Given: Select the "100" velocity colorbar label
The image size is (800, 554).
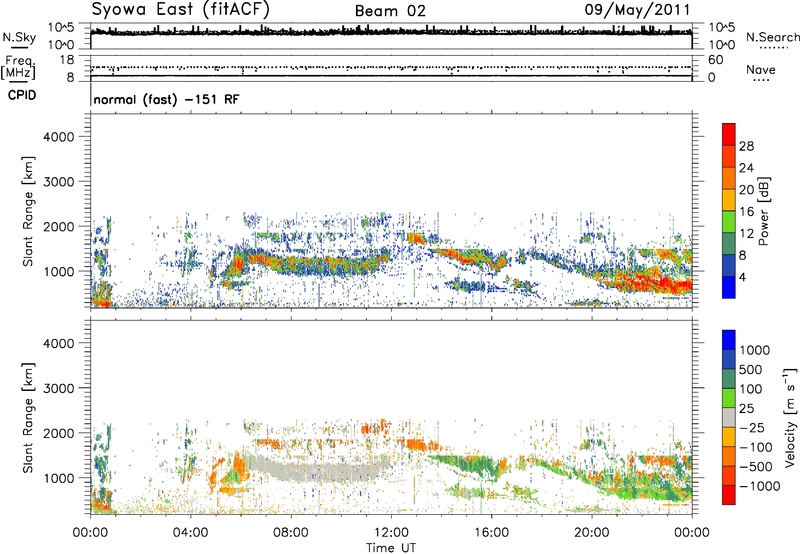Looking at the screenshot, I should click(751, 389).
